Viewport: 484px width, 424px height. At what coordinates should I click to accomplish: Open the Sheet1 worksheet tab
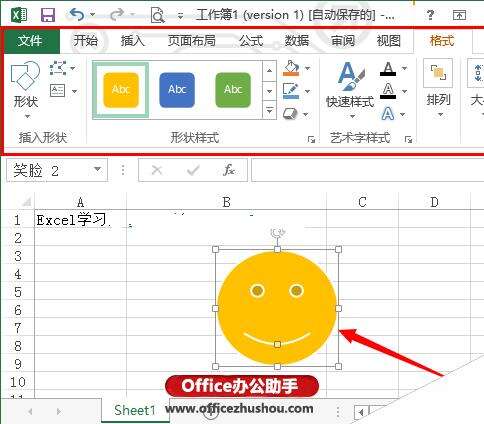(x=135, y=410)
